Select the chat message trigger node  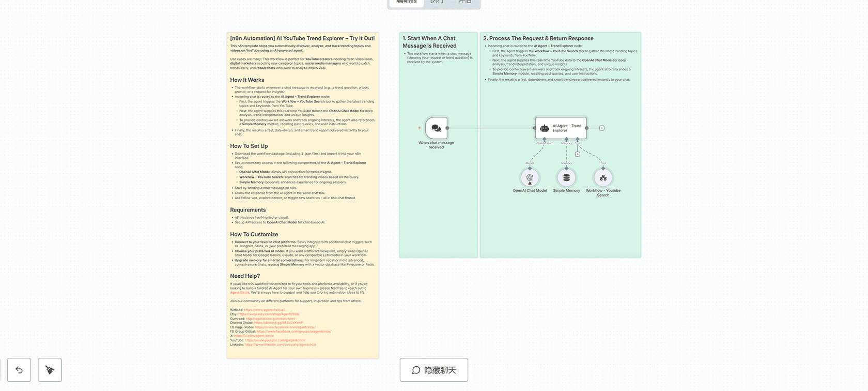coord(436,128)
